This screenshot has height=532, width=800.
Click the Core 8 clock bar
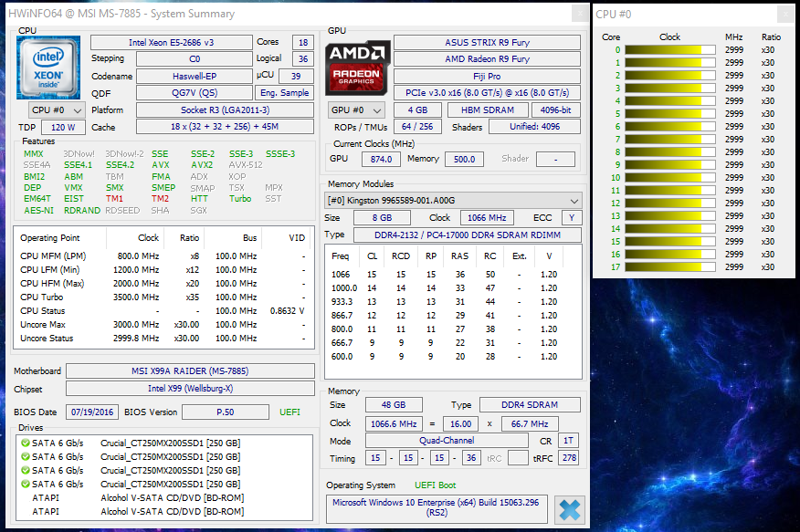[670, 151]
